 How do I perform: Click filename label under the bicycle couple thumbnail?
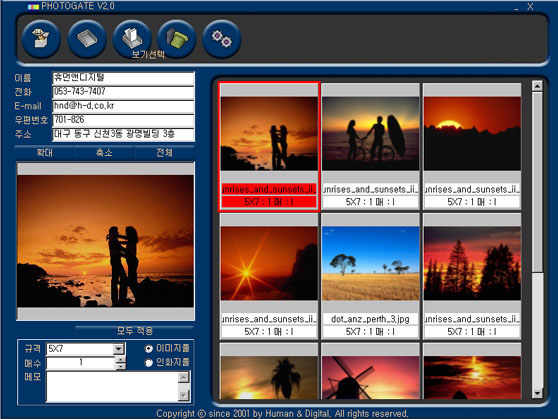pyautogui.click(x=370, y=189)
